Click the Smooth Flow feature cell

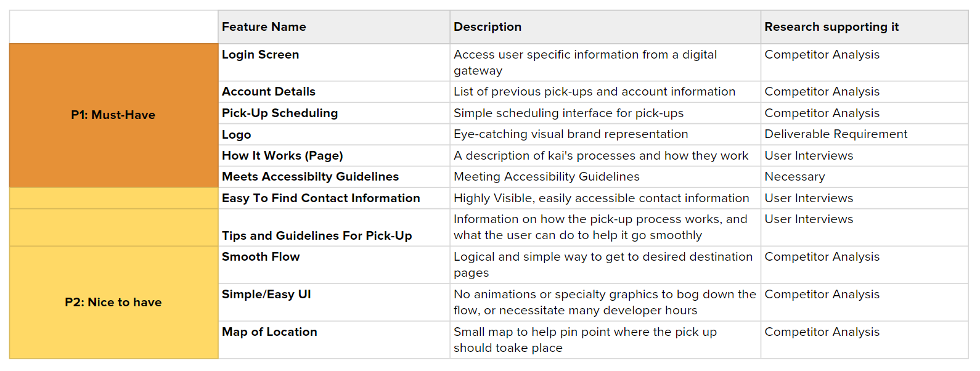tap(334, 265)
